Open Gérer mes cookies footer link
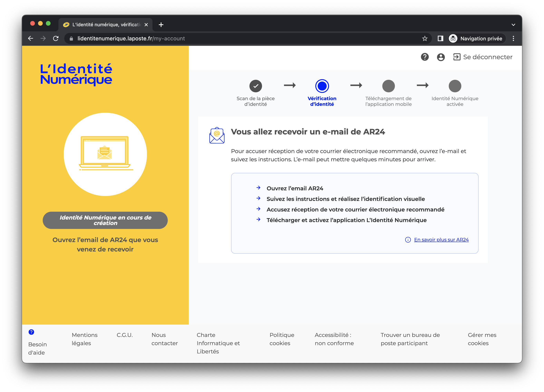This screenshot has width=544, height=392. 482,339
